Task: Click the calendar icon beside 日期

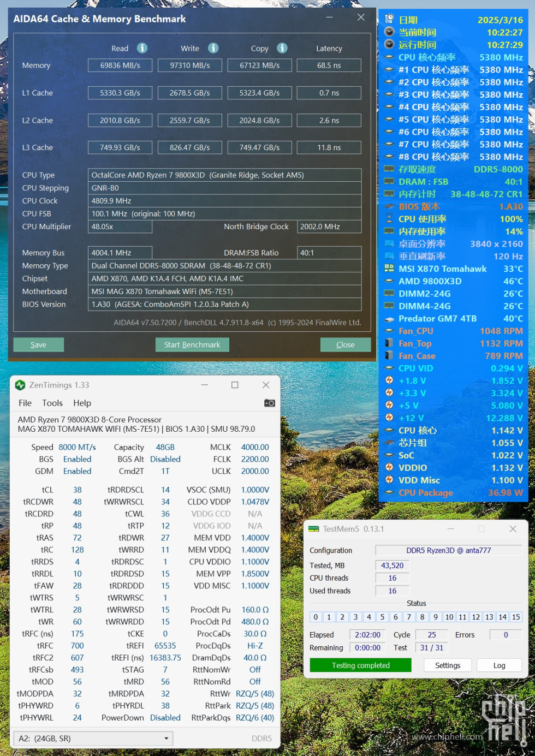Action: 389,20
